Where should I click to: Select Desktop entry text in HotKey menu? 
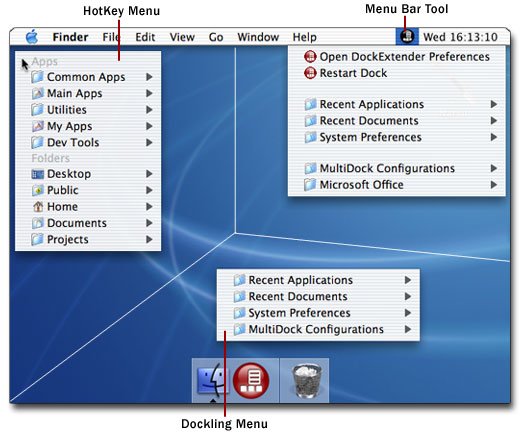(x=69, y=174)
